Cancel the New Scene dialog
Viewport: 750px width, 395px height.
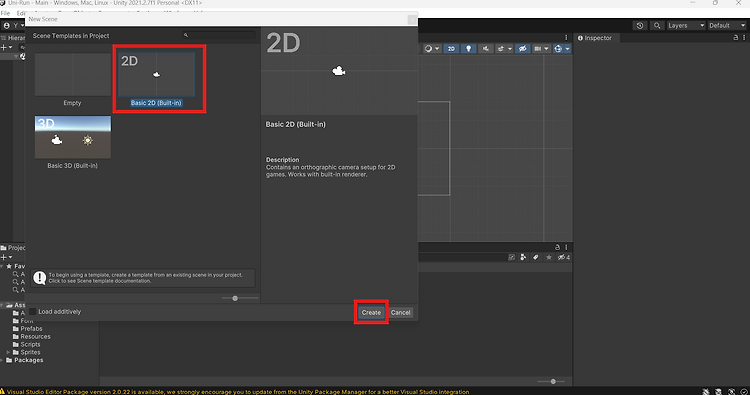[400, 312]
